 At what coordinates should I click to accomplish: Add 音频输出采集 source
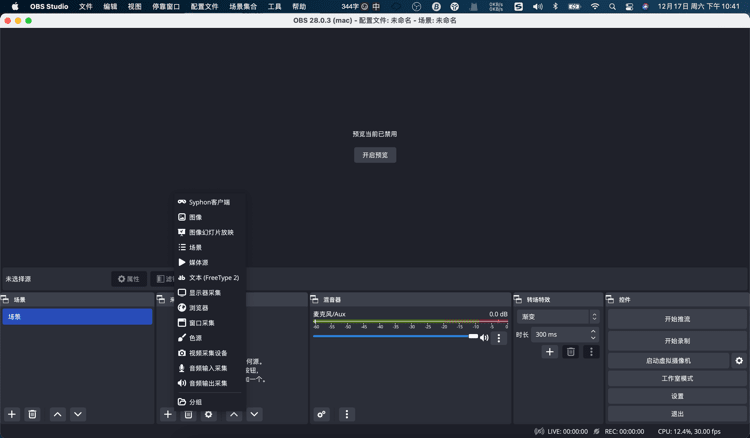click(210, 383)
